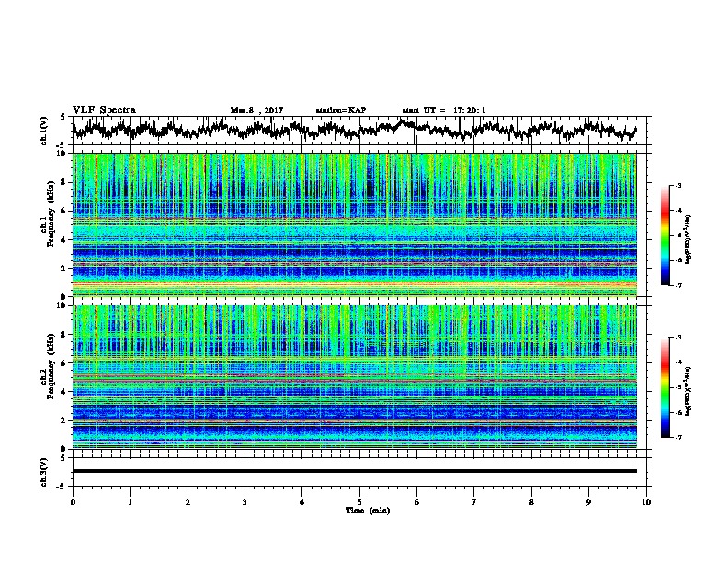Click the log(PSD) label of lower color bar

point(688,391)
